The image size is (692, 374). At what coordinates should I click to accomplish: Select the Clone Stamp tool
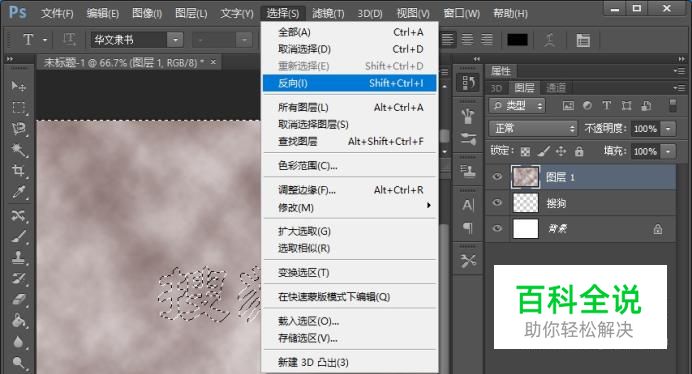pyautogui.click(x=18, y=257)
